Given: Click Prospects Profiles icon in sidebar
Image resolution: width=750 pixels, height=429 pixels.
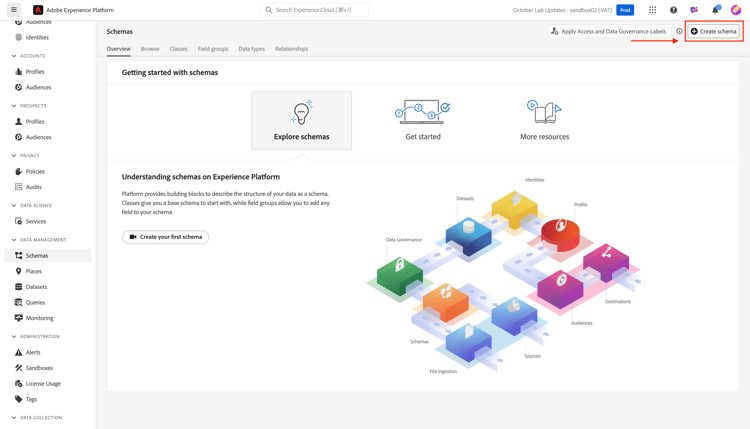Looking at the screenshot, I should click(x=19, y=121).
